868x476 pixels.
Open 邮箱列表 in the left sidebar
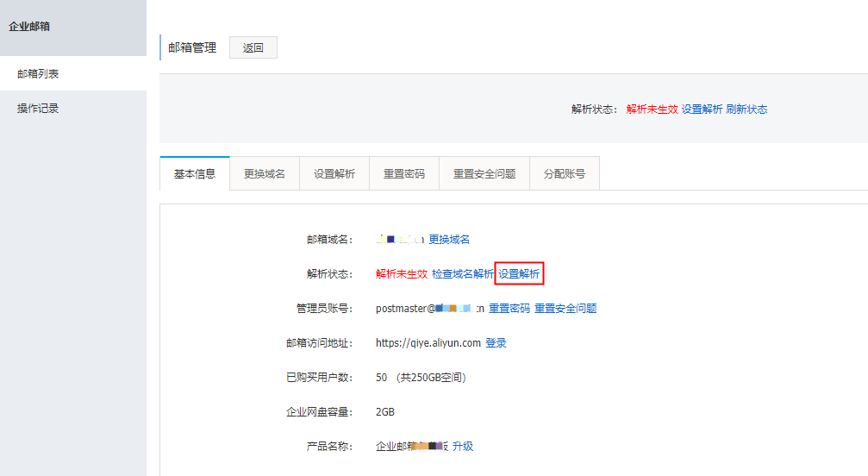[38, 74]
